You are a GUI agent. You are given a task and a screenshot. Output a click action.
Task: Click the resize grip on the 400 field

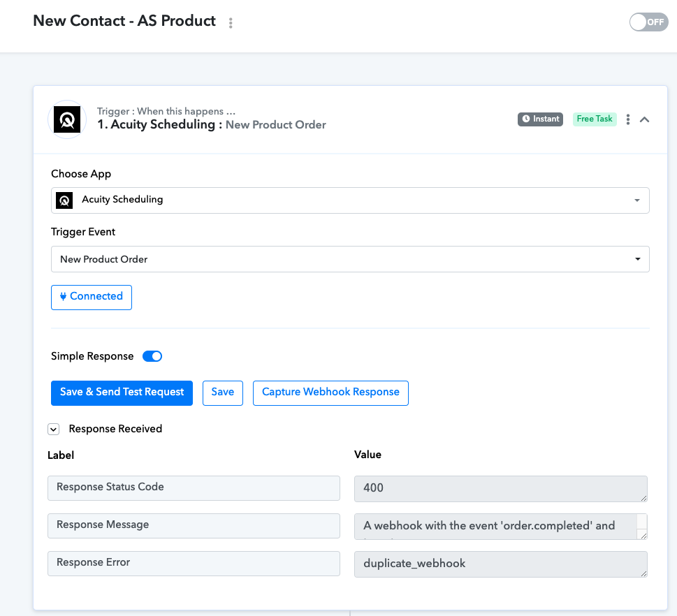pyautogui.click(x=643, y=498)
